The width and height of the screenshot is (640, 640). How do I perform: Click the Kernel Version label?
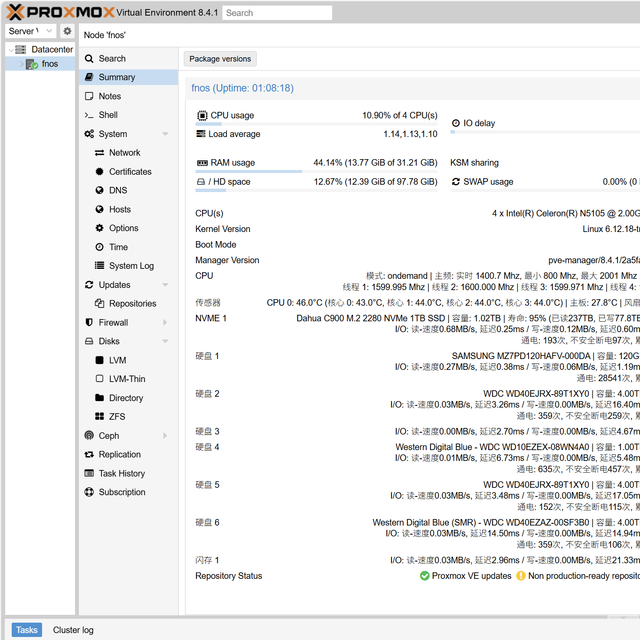(x=223, y=229)
